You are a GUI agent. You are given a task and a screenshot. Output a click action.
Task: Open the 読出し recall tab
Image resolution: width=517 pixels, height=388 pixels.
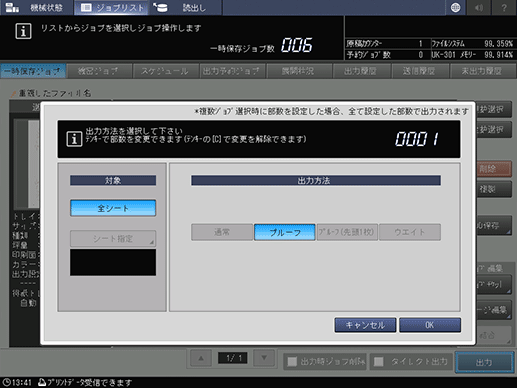[x=185, y=7]
